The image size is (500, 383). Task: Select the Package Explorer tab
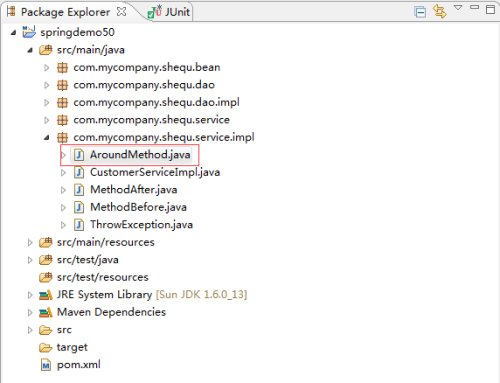(x=65, y=12)
